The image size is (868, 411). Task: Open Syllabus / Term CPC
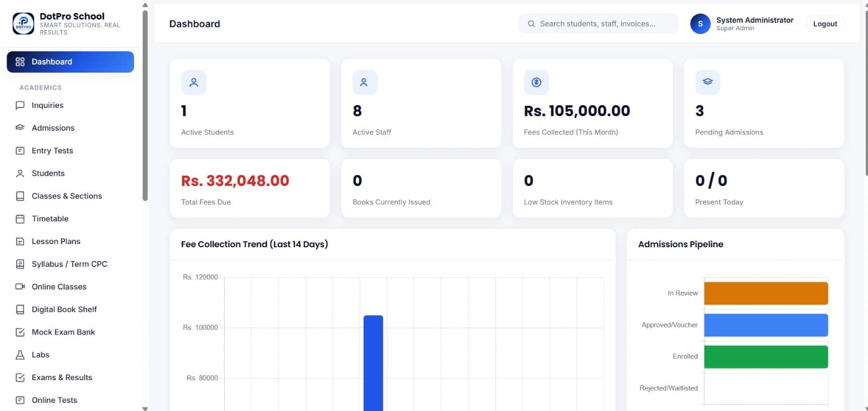click(71, 264)
